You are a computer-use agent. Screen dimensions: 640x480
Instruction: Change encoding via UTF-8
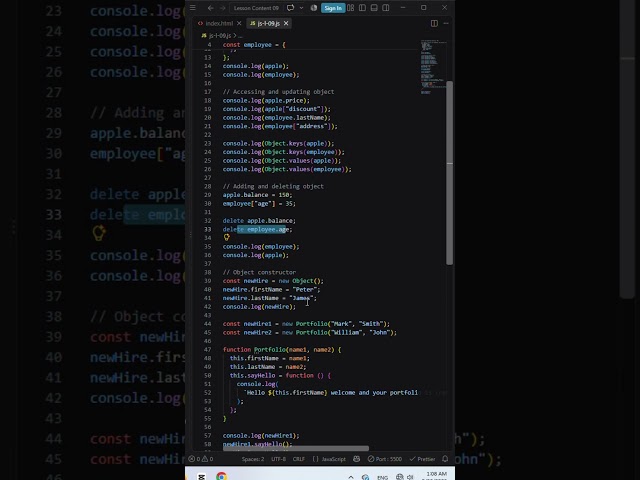point(278,459)
